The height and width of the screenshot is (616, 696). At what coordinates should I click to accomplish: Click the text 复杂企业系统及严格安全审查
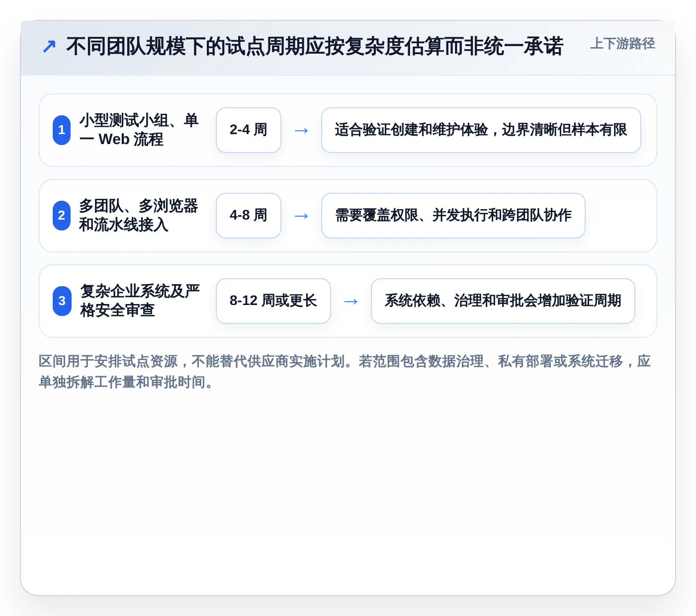click(140, 301)
